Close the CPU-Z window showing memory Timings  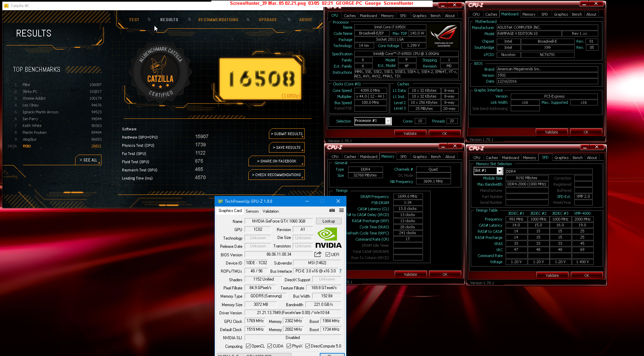click(x=455, y=146)
